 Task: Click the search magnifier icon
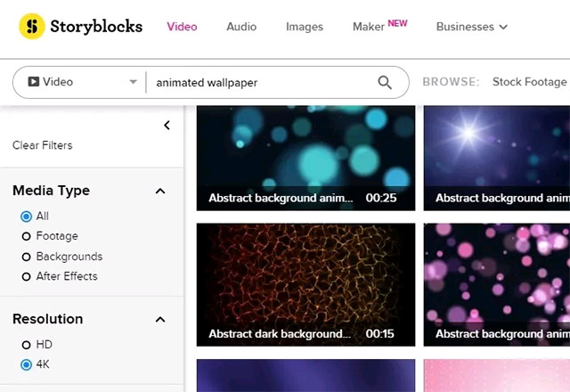click(x=385, y=82)
